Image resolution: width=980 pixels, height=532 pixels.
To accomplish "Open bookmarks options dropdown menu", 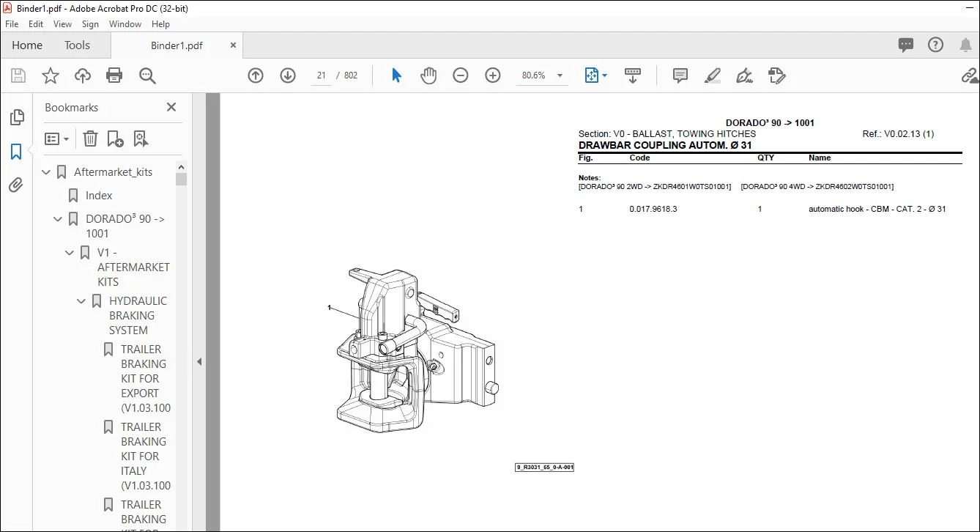I will coord(56,138).
